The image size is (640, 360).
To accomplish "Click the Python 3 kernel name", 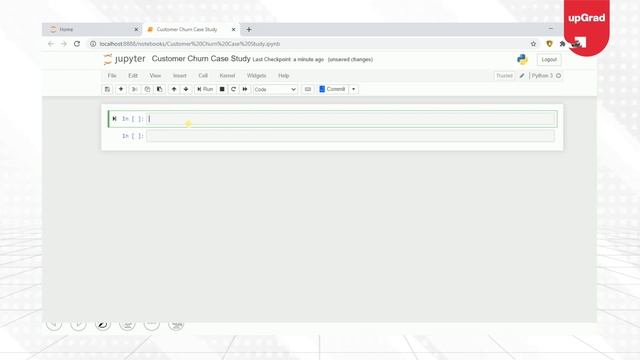I will tap(542, 76).
